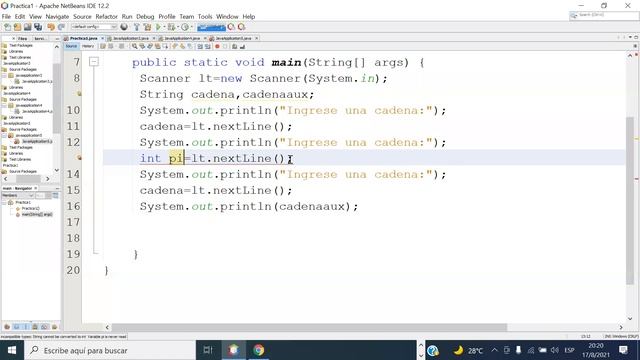Open the Debug menu
Viewport: 640px width, 360px height.
click(x=145, y=17)
